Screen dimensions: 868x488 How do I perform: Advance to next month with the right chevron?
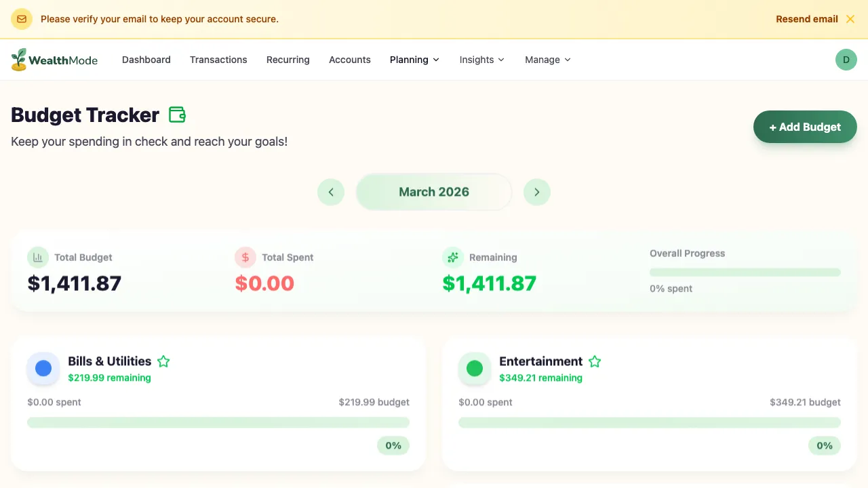pos(536,192)
